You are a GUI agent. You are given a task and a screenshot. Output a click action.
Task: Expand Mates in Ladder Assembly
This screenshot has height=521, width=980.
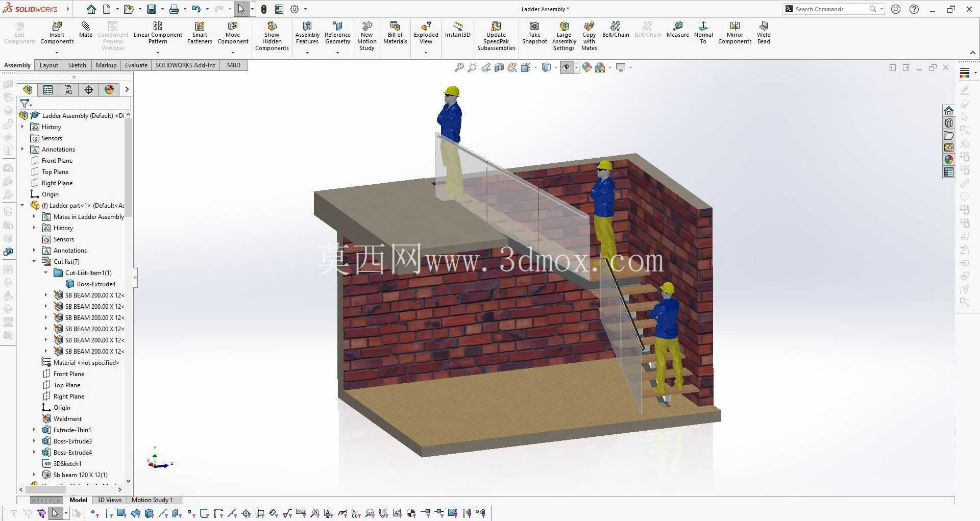34,216
